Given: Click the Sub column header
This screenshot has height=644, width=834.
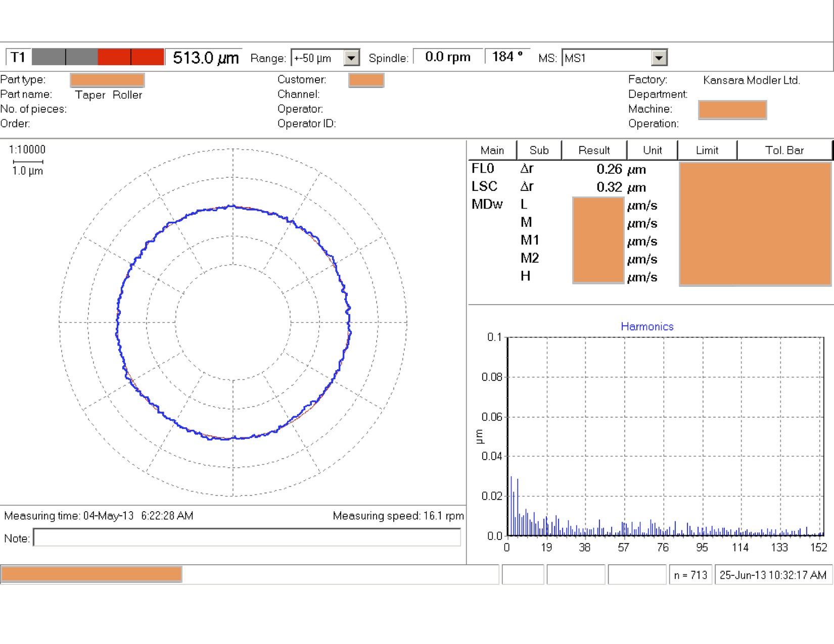Looking at the screenshot, I should click(539, 150).
